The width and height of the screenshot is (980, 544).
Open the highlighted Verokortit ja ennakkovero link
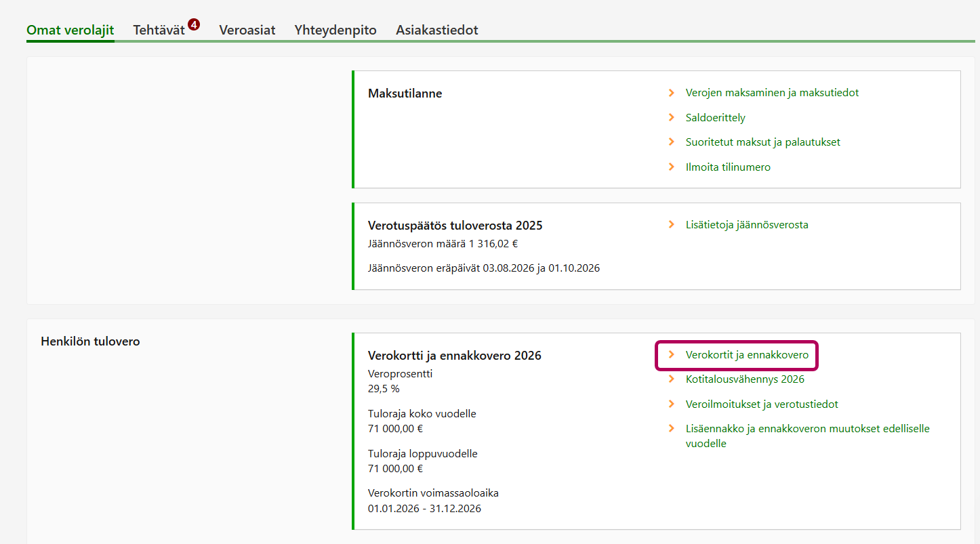tap(747, 355)
